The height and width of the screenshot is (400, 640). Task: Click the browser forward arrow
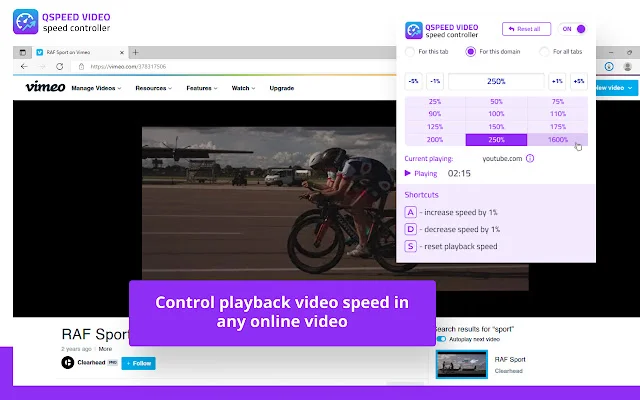(x=42, y=67)
